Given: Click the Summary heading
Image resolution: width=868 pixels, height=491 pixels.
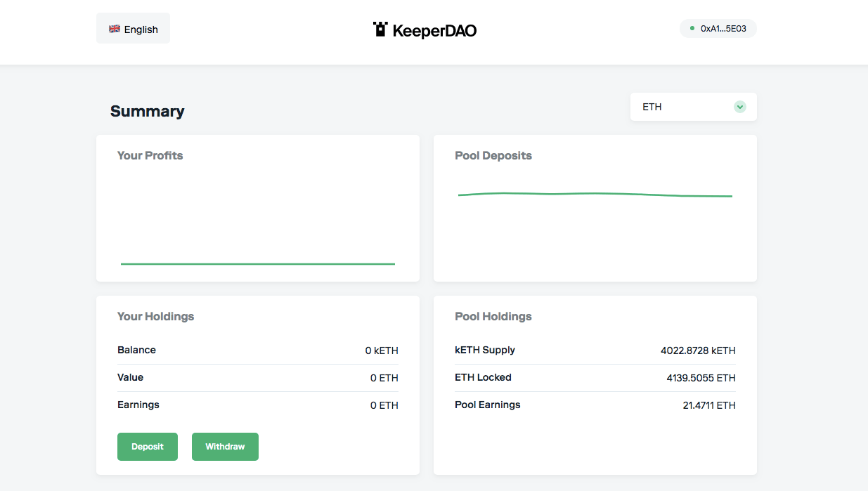Looking at the screenshot, I should coord(148,111).
